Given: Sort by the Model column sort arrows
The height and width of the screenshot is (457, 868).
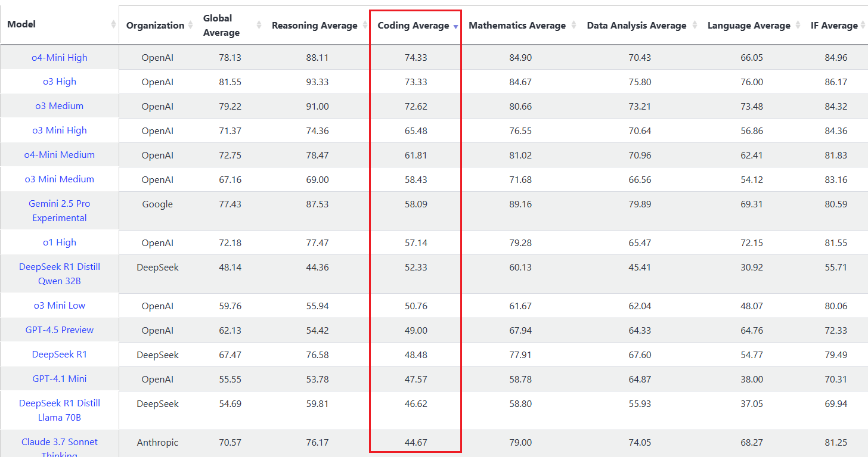Looking at the screenshot, I should (x=113, y=24).
